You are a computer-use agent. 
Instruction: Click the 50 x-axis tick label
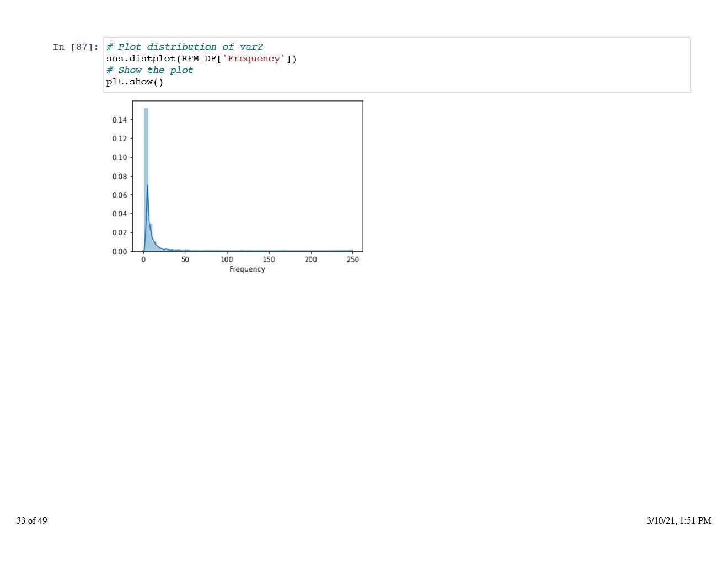coord(185,260)
